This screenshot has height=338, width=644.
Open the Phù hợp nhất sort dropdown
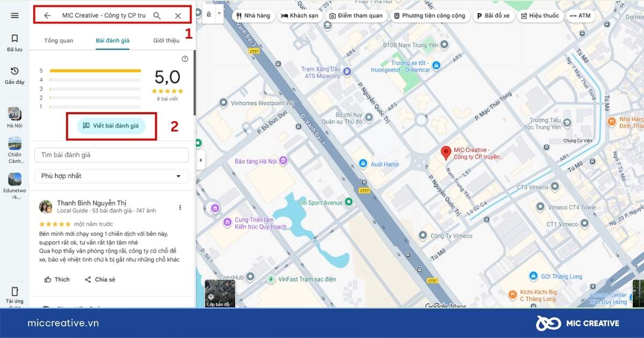pos(112,176)
